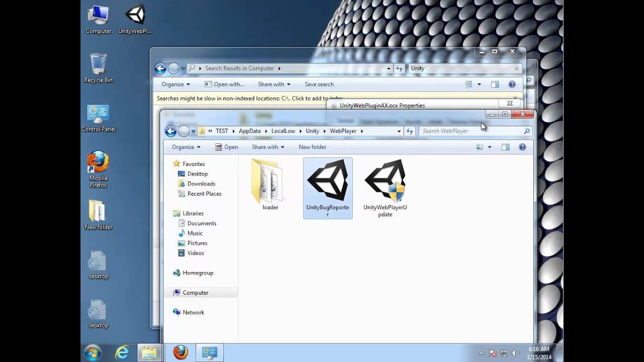The height and width of the screenshot is (362, 644).
Task: Open UnityWebPlayer desktop shortcut
Action: click(135, 20)
